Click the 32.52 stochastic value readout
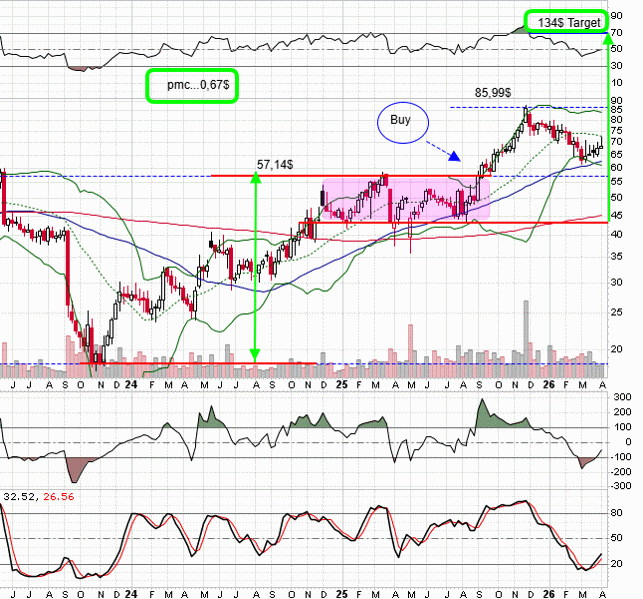This screenshot has height=599, width=643. [18, 493]
